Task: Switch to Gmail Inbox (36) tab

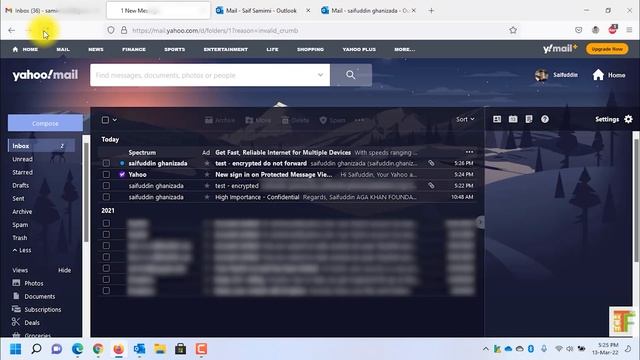Action: pyautogui.click(x=52, y=11)
